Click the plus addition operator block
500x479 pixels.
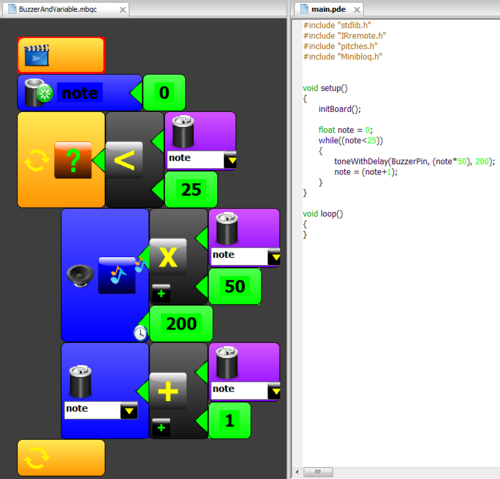coord(168,391)
